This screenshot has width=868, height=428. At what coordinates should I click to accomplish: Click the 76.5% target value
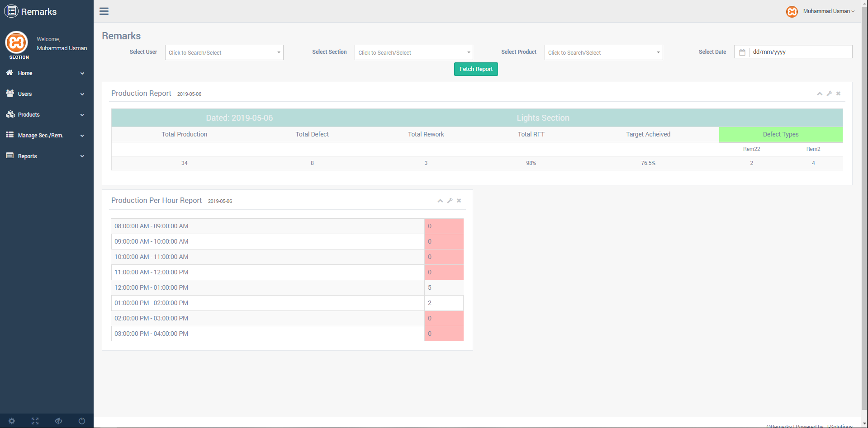tap(648, 163)
